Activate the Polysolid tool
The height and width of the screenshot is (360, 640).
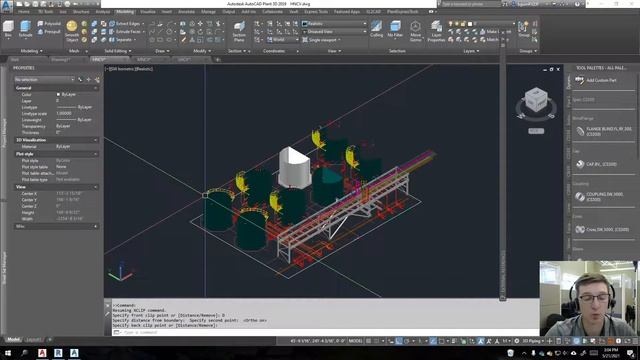coord(49,24)
